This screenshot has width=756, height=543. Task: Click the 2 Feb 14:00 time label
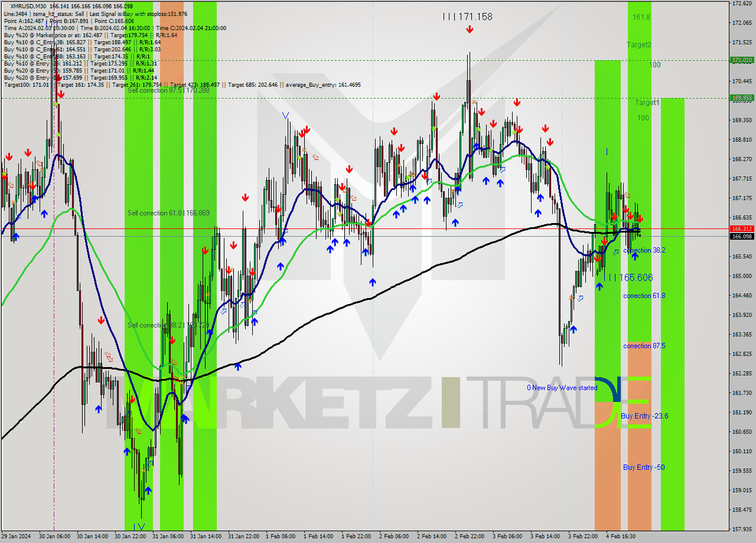(432, 537)
